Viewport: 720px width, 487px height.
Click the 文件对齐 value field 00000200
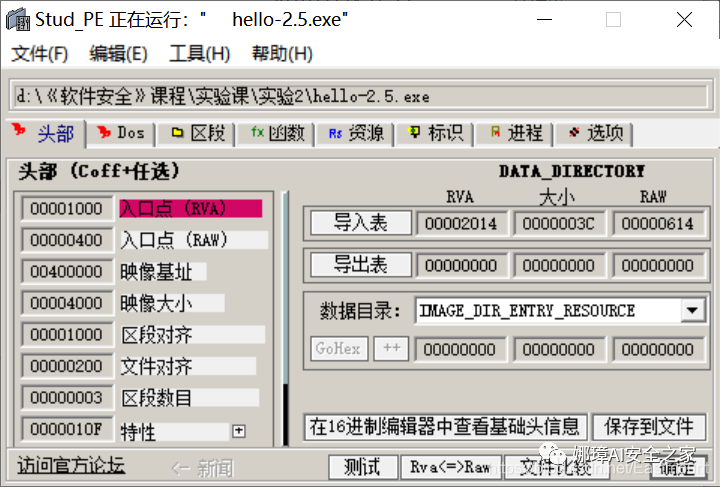coord(67,366)
